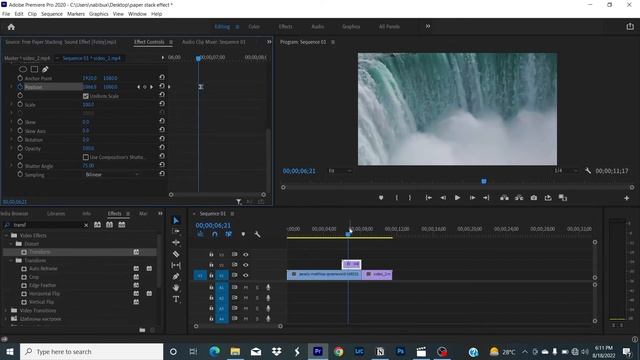Select the Razor tool
The height and width of the screenshot is (360, 640).
click(176, 254)
